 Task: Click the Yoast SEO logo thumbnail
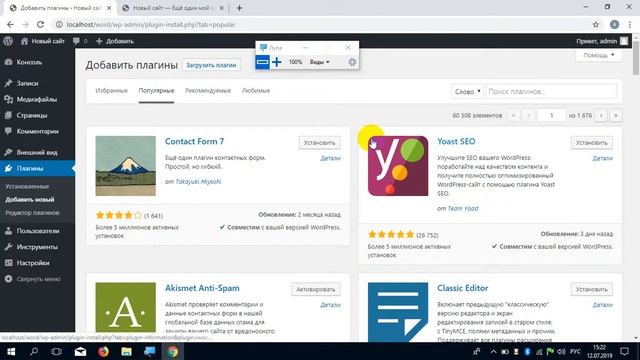pyautogui.click(x=398, y=166)
